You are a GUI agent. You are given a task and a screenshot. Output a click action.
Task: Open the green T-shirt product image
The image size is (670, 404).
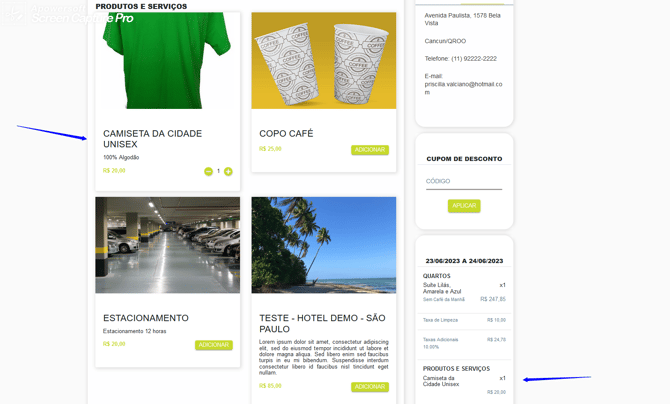point(168,60)
